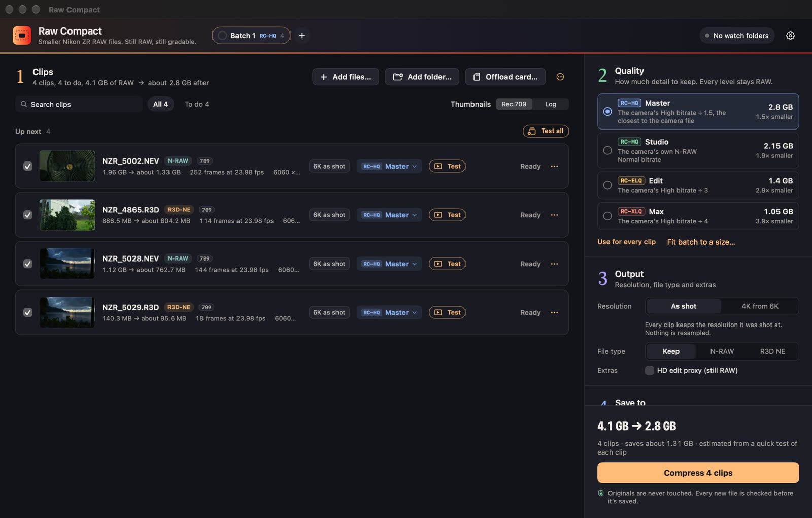Viewport: 812px width, 518px height.
Task: Focus the Search clips field
Action: (79, 104)
